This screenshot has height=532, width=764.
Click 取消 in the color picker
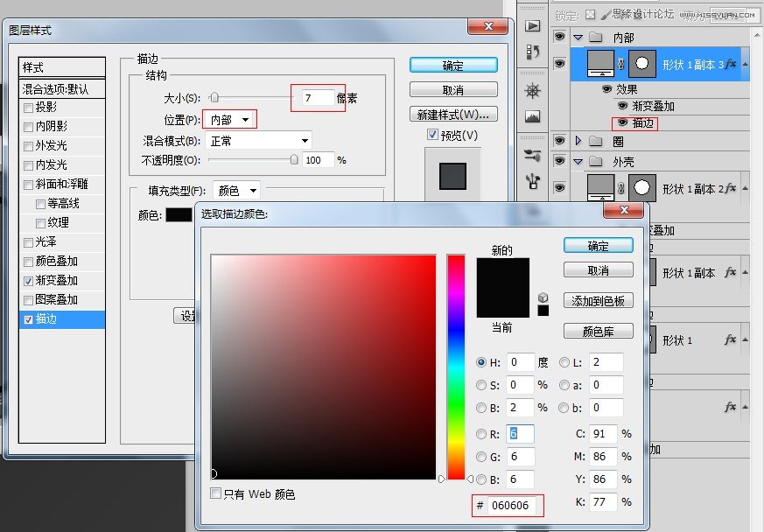pos(599,269)
